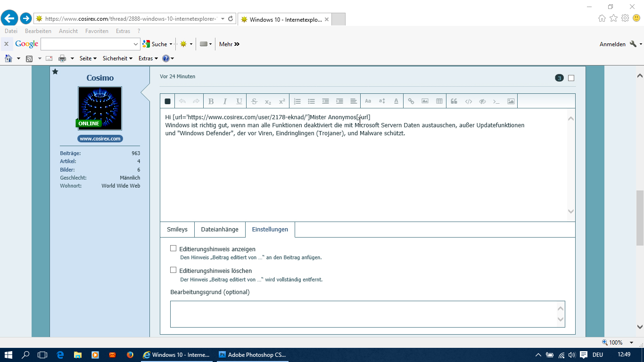Show the post reaction count 3 badge
This screenshot has height=362, width=644.
pyautogui.click(x=559, y=78)
